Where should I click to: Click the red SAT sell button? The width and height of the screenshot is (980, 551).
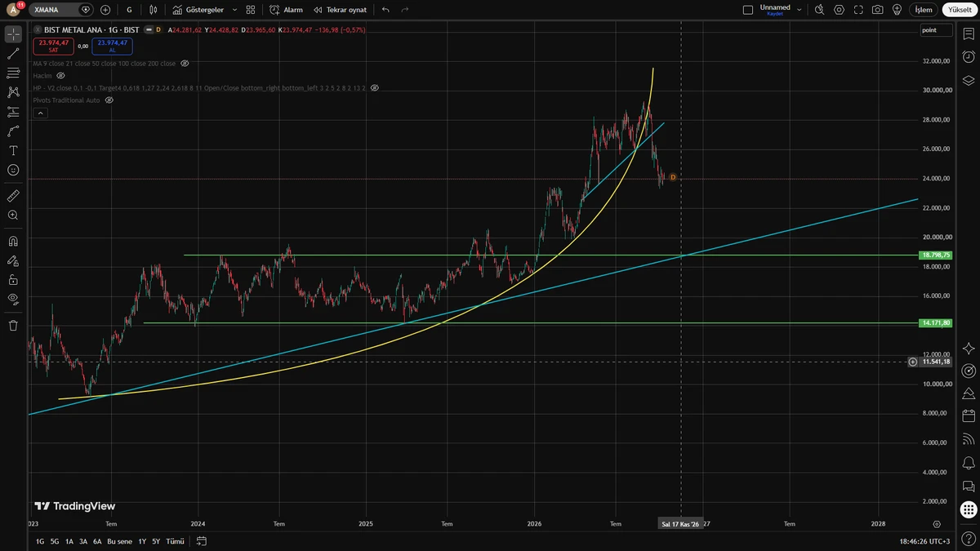point(53,46)
